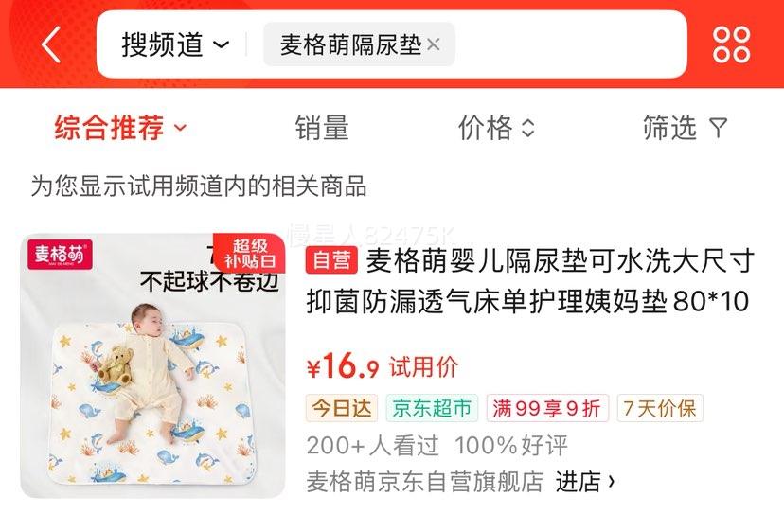Open the baby pad product thumbnail
Image resolution: width=784 pixels, height=532 pixels.
[x=152, y=365]
